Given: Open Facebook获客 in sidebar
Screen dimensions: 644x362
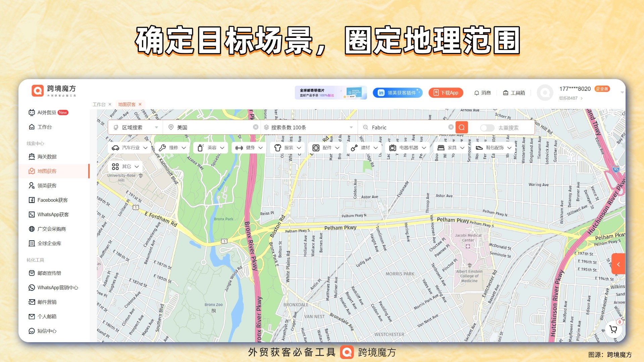Looking at the screenshot, I should tap(52, 200).
